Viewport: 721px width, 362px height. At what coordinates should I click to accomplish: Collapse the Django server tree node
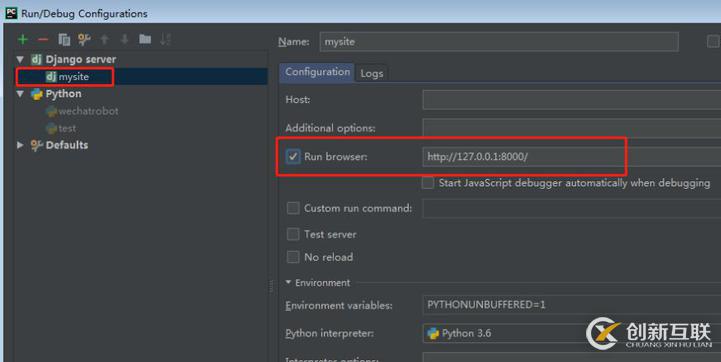(x=20, y=59)
